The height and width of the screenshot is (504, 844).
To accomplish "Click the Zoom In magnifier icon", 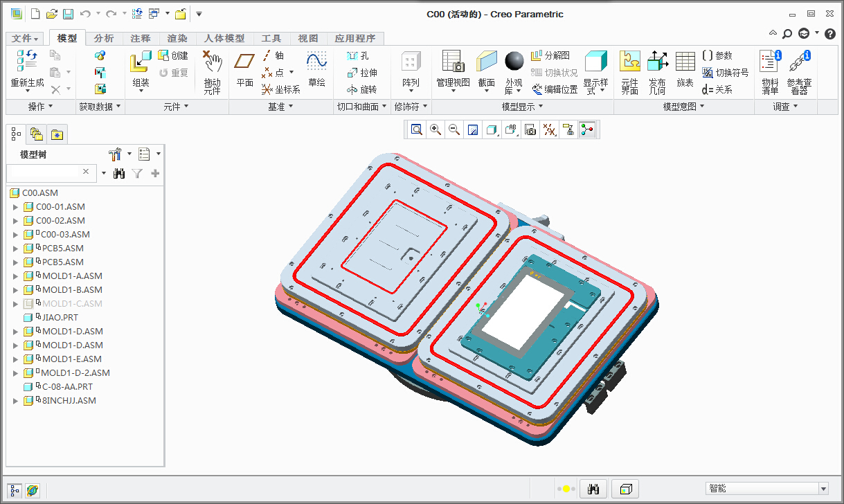I will 436,129.
